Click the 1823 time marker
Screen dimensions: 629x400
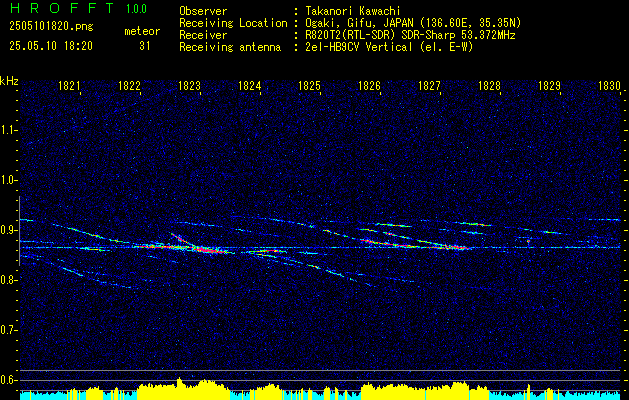click(189, 85)
